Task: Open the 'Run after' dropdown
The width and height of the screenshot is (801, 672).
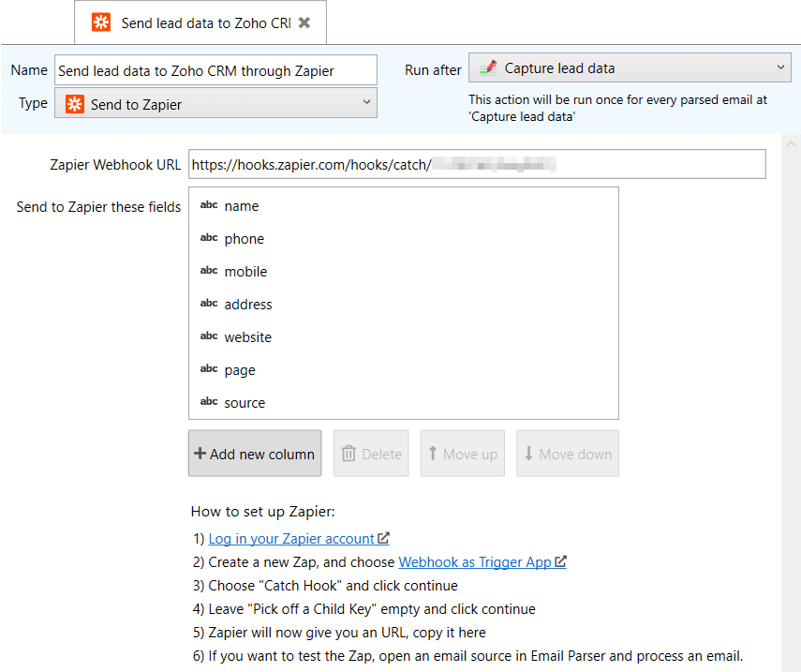Action: (630, 67)
